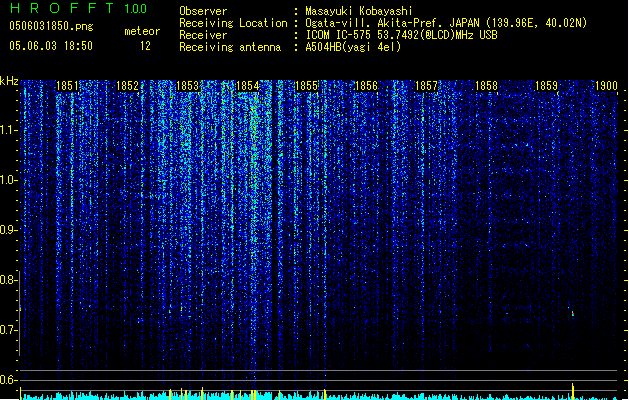Click the 1.1 kHz axis tick
This screenshot has width=629, height=400.
click(9, 130)
